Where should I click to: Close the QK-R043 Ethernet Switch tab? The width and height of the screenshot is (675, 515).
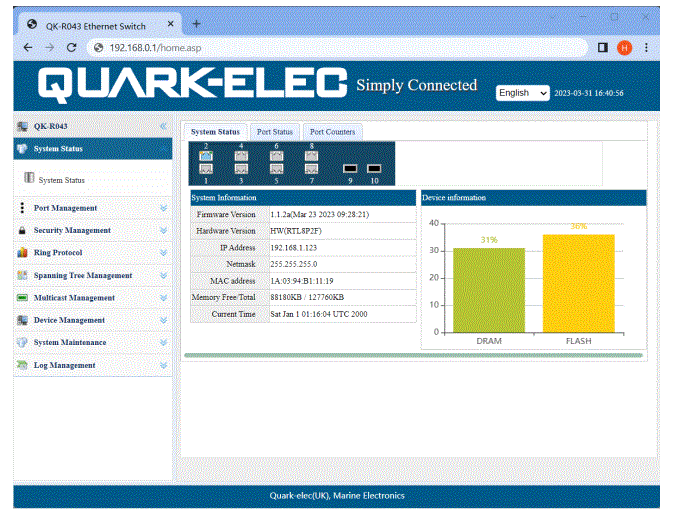point(170,24)
